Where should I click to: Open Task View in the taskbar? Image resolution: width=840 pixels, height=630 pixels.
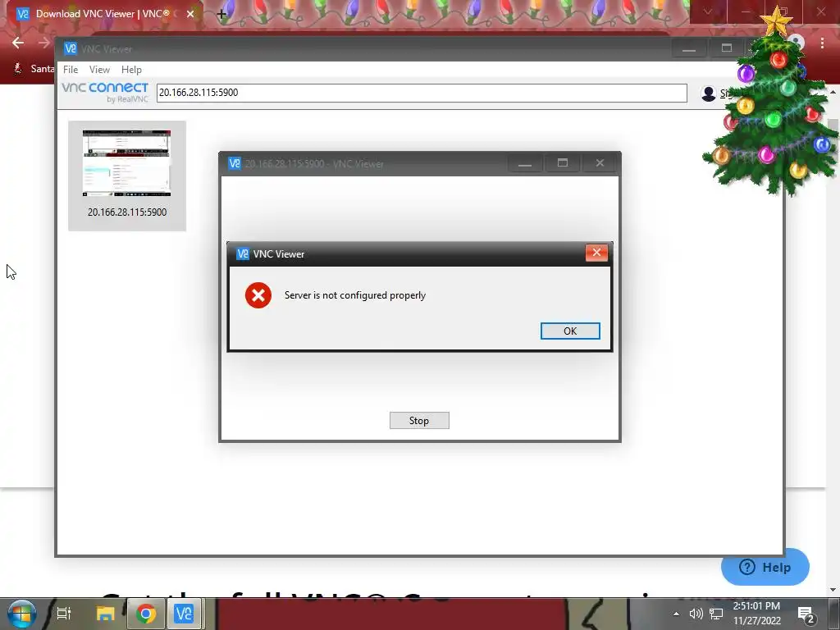tap(64, 614)
